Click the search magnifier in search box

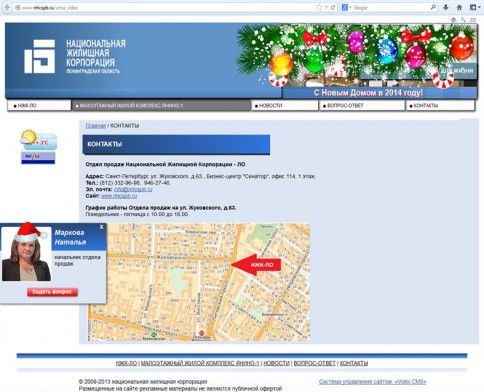click(433, 7)
